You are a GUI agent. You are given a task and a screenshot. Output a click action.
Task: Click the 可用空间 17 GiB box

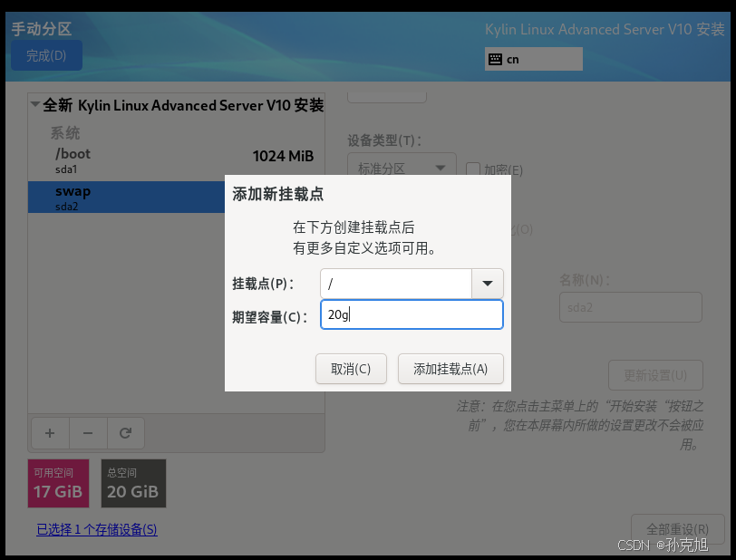[58, 483]
